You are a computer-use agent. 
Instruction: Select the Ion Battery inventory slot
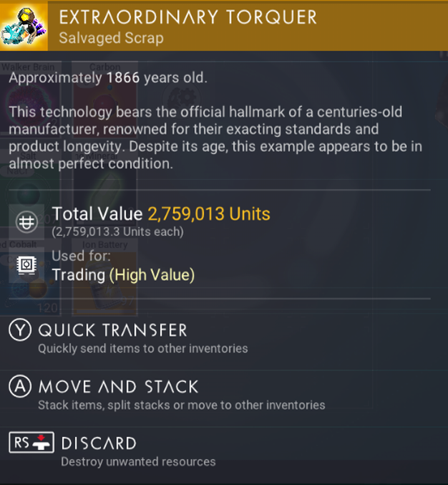[104, 277]
